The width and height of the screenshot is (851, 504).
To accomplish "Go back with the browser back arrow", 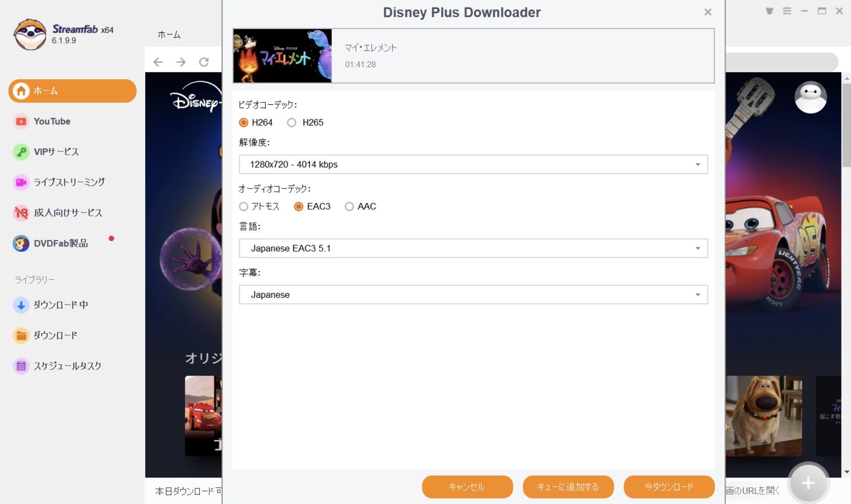I will tap(158, 62).
